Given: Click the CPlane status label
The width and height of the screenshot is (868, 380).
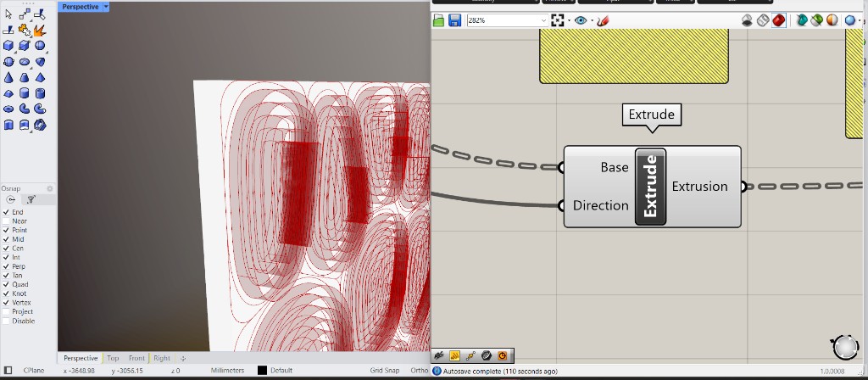Looking at the screenshot, I should pyautogui.click(x=34, y=370).
